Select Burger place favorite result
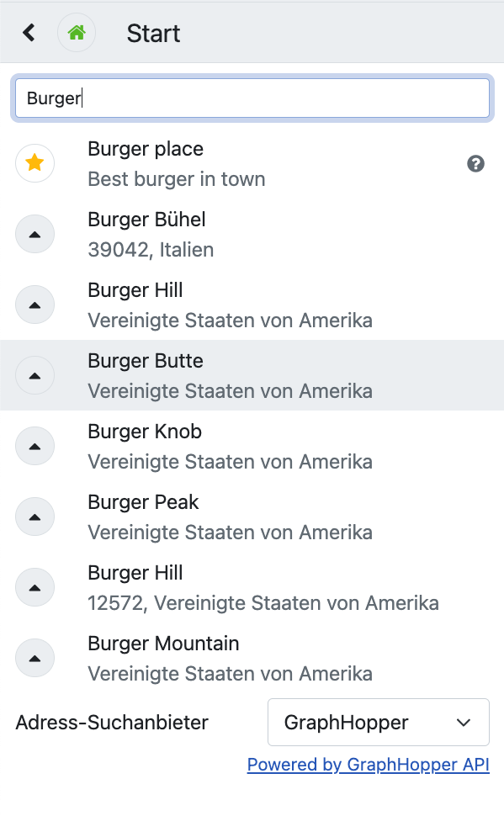504x816 pixels. click(252, 163)
